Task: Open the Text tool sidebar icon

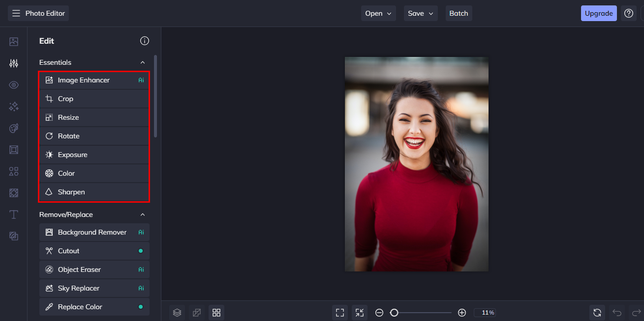Action: 14,215
